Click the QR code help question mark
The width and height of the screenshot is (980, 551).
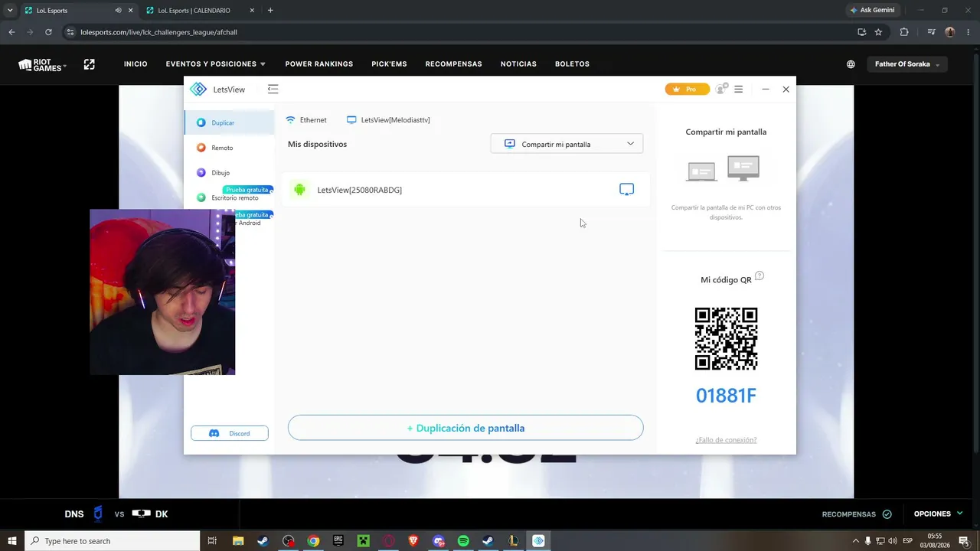click(759, 276)
